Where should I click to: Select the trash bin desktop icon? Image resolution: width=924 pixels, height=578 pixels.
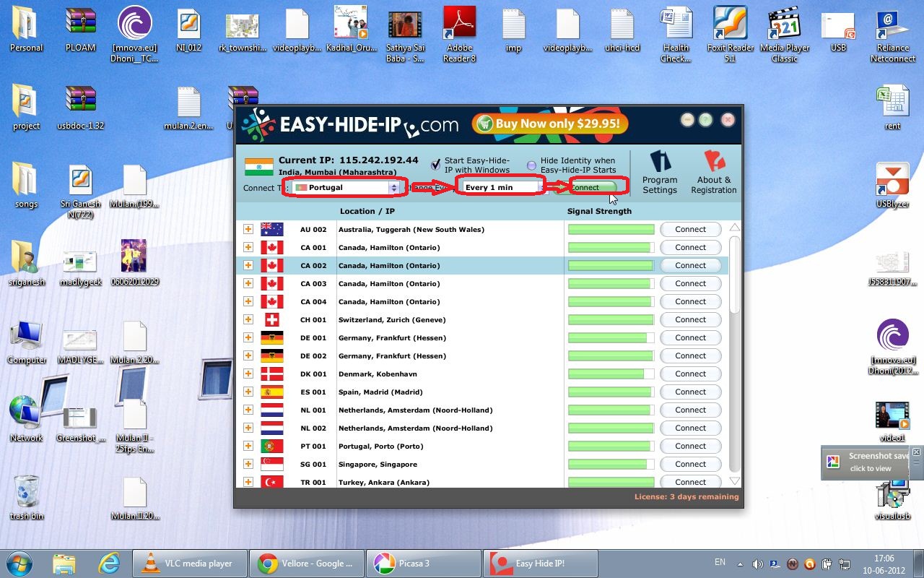point(26,497)
